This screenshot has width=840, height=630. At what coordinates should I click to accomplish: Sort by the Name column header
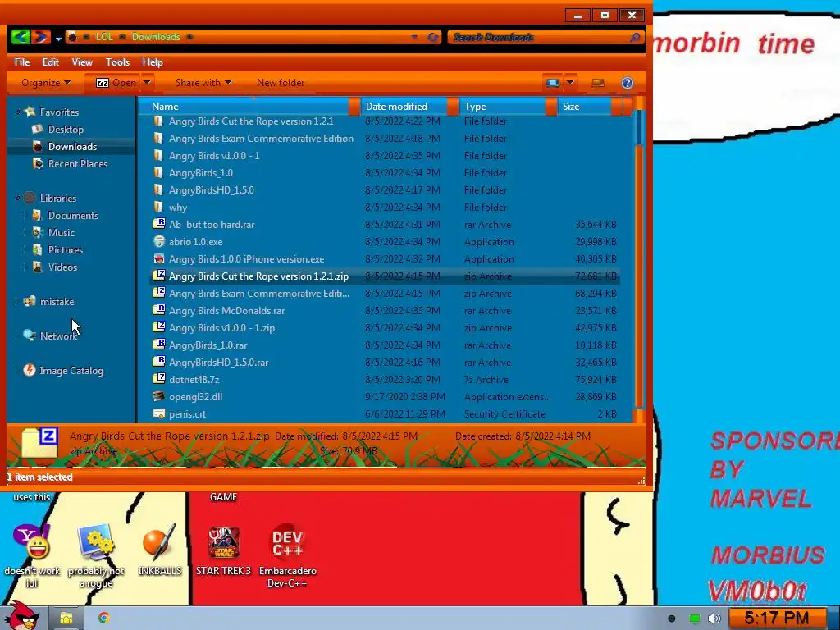tap(246, 106)
